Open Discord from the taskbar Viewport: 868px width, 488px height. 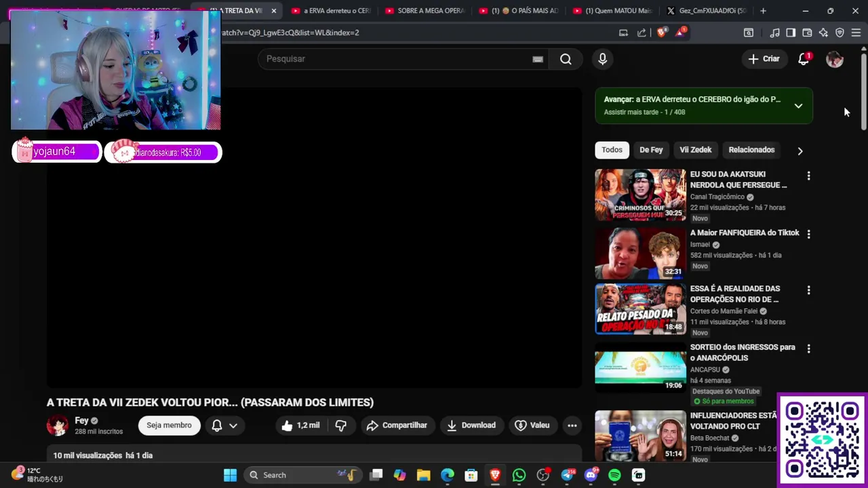tap(591, 475)
